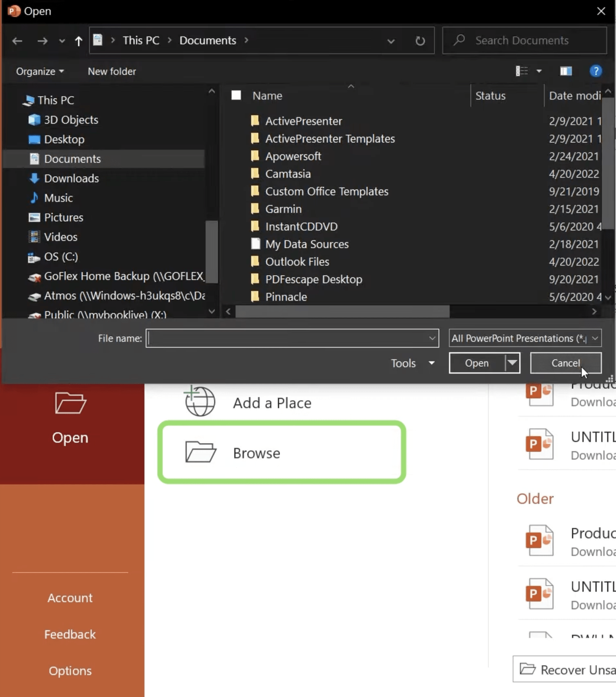Sort files by Name column
The height and width of the screenshot is (697, 616).
[x=267, y=95]
